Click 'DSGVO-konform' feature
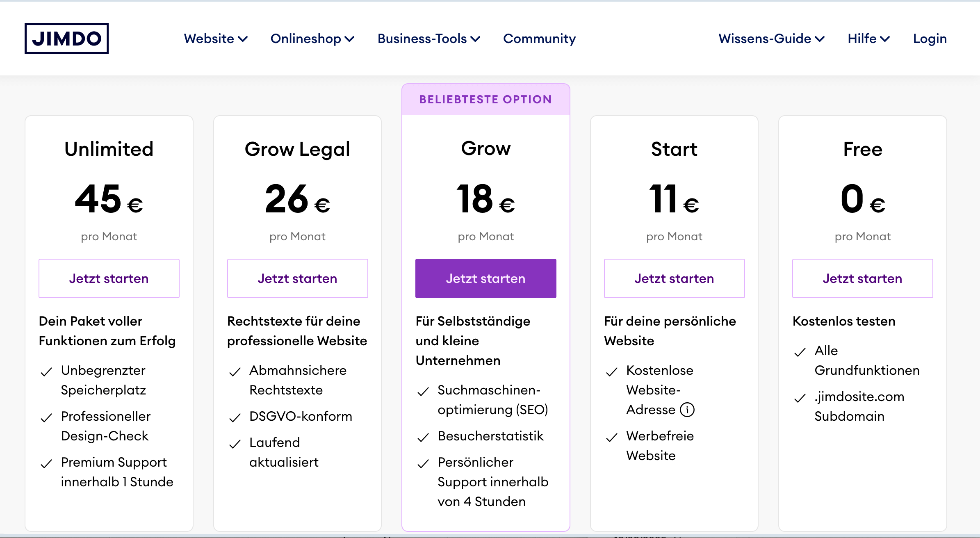Image resolution: width=980 pixels, height=538 pixels. (301, 416)
